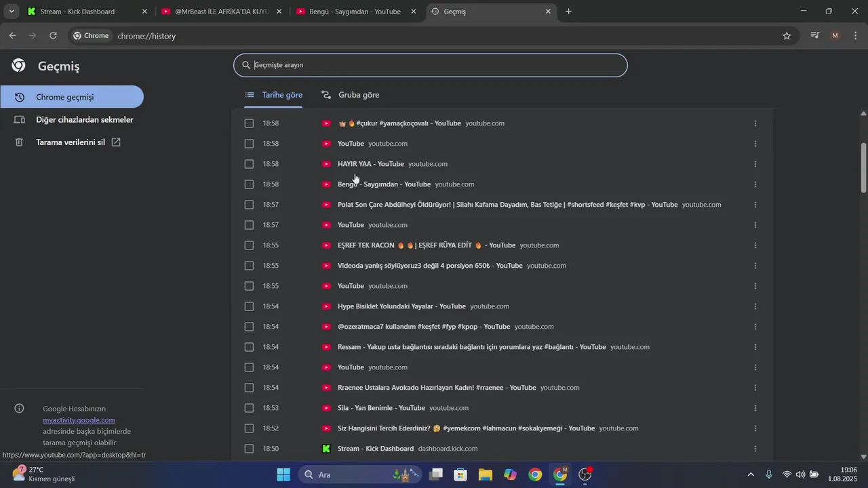Open Copilot from taskbar

511,474
